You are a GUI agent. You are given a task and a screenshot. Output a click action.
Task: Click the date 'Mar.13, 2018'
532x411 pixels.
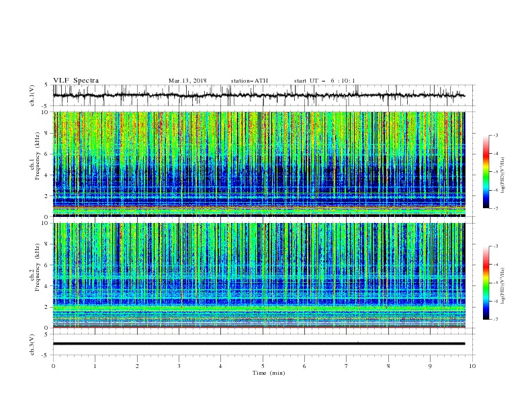tap(187, 81)
